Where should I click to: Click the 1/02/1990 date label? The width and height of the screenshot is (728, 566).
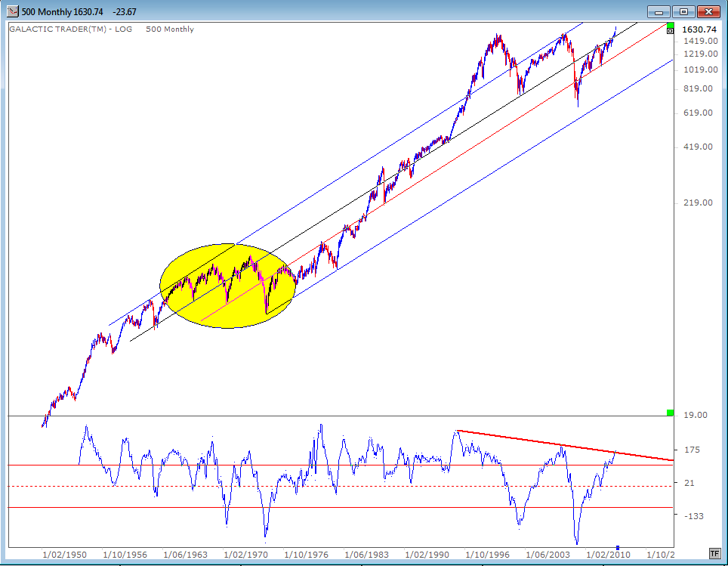[x=427, y=555]
